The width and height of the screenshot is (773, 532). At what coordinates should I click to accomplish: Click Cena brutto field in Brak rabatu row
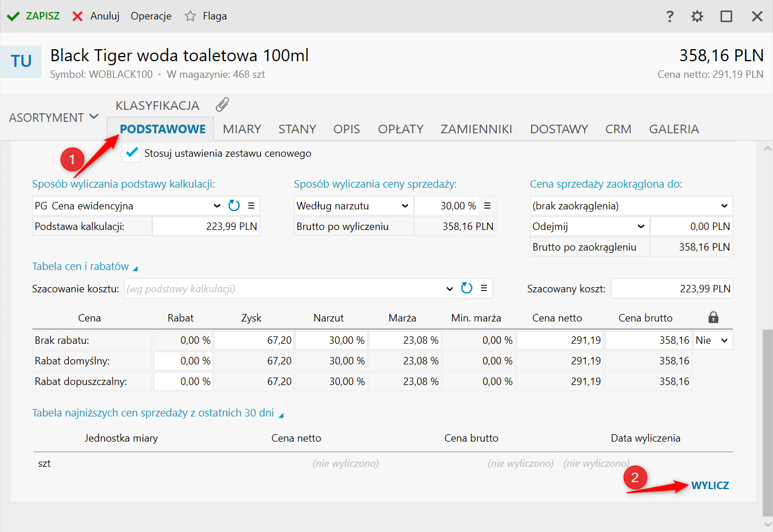(x=648, y=340)
